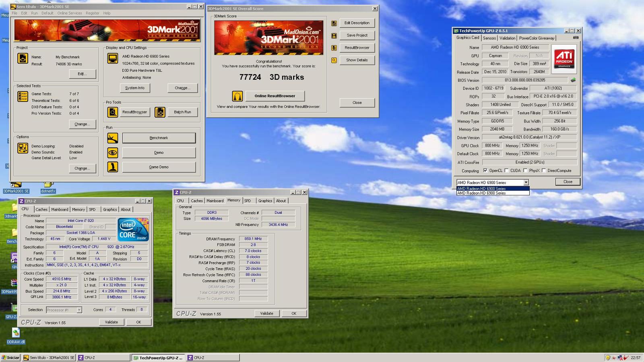
Task: Open the PowerColor Giveaway tab
Action: [x=537, y=38]
